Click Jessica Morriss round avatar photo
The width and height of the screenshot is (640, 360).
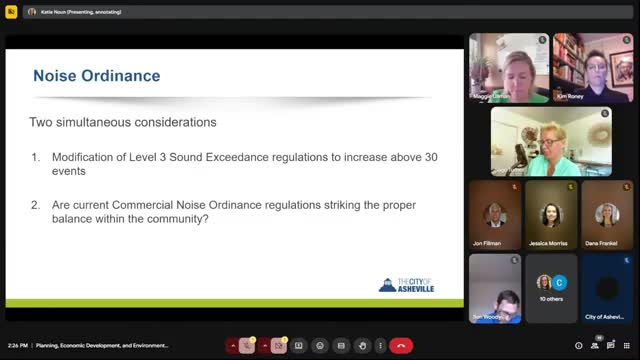551,215
